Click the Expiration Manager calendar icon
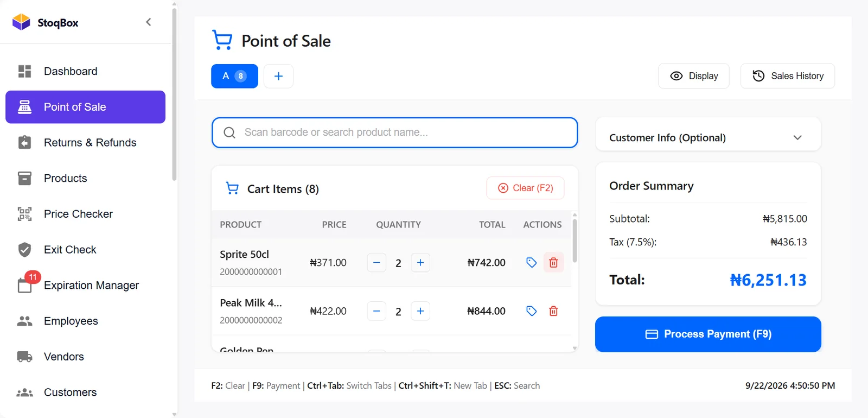 [x=24, y=286]
